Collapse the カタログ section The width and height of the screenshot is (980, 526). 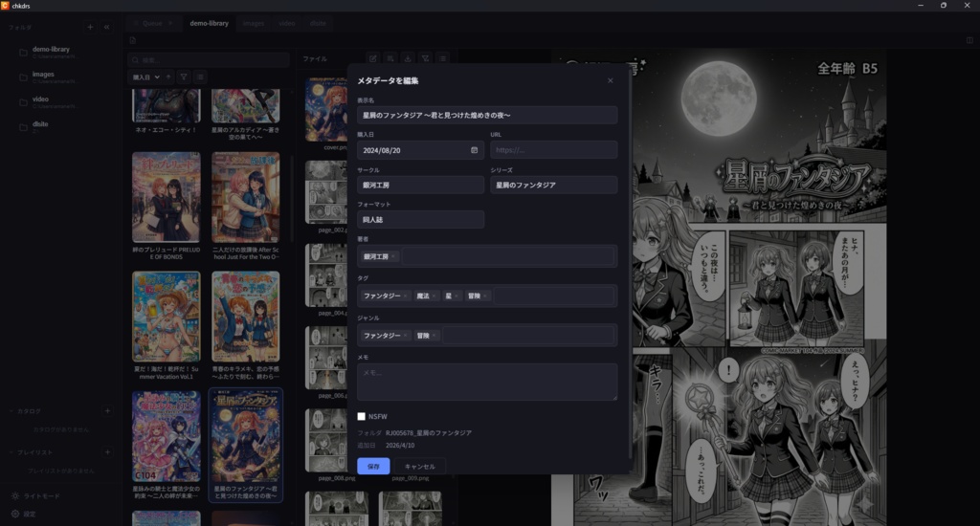click(26, 411)
